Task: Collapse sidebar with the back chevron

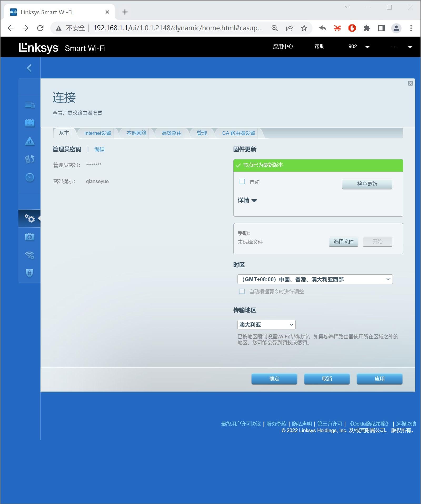Action: click(x=29, y=68)
